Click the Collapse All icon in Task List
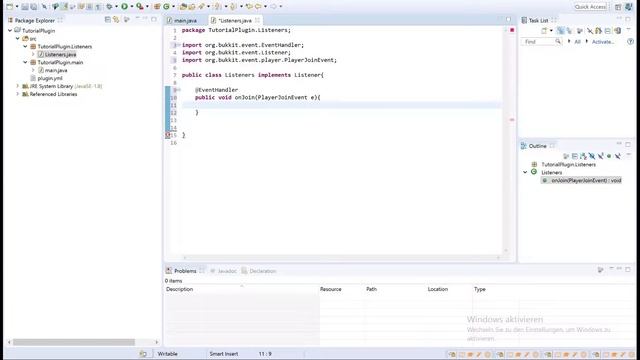The width and height of the screenshot is (640, 360). tap(607, 31)
